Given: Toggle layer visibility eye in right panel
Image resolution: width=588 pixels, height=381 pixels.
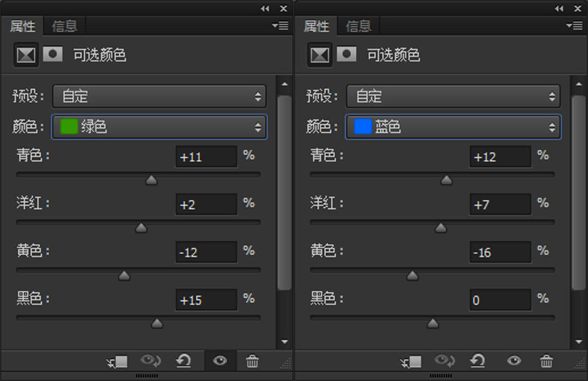Looking at the screenshot, I should 514,362.
